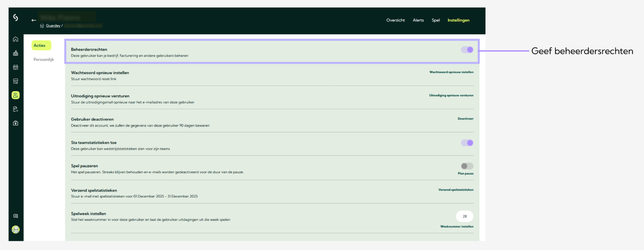Screen dimensions: 644x250
Task: Click the week number field showing 28
Action: click(464, 216)
